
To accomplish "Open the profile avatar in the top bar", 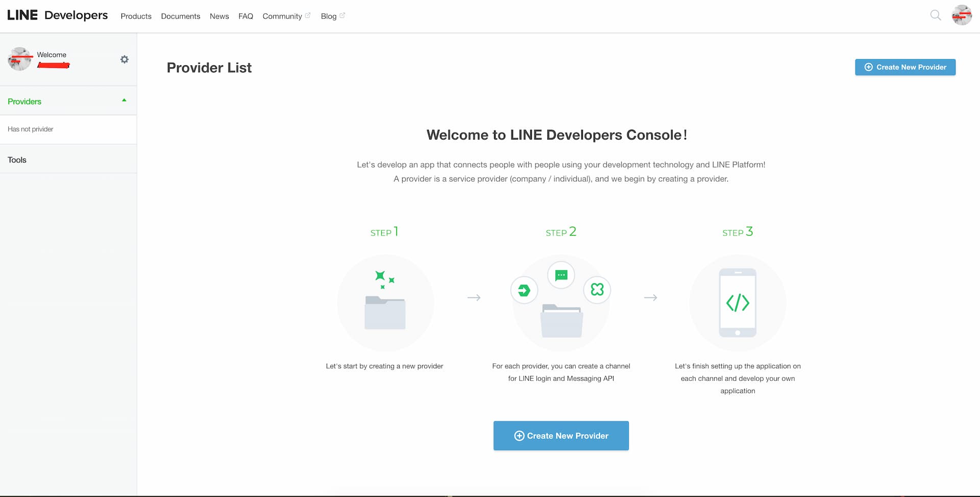I will click(962, 15).
